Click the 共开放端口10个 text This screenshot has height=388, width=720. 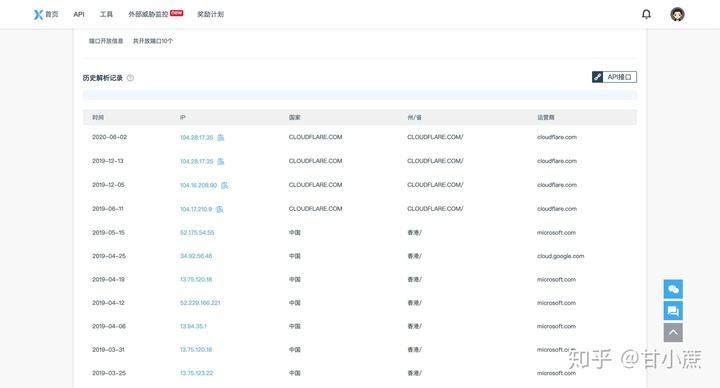pyautogui.click(x=153, y=41)
